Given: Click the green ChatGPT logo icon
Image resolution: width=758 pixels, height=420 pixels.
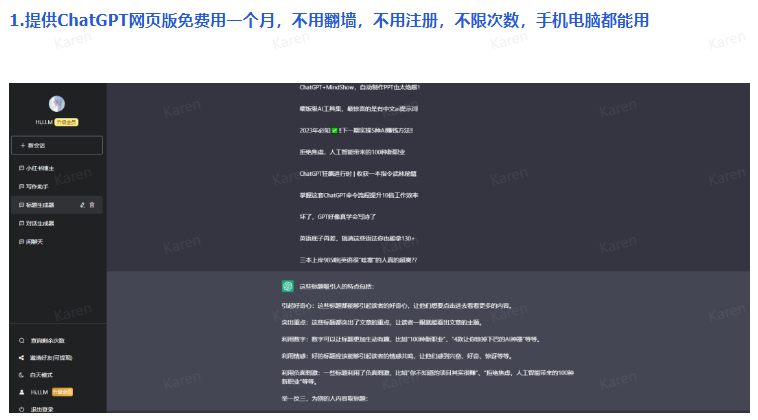Looking at the screenshot, I should (x=288, y=286).
